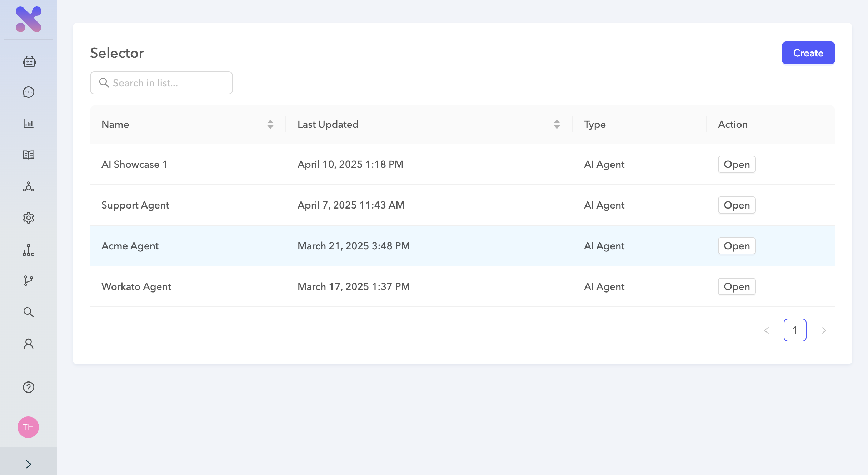Open the knowledge base section
Screen dimensions: 868x475
pyautogui.click(x=29, y=155)
